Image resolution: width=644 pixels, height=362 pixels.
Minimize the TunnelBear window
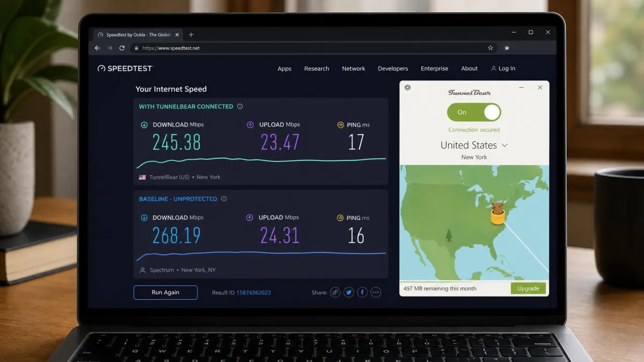tap(521, 87)
